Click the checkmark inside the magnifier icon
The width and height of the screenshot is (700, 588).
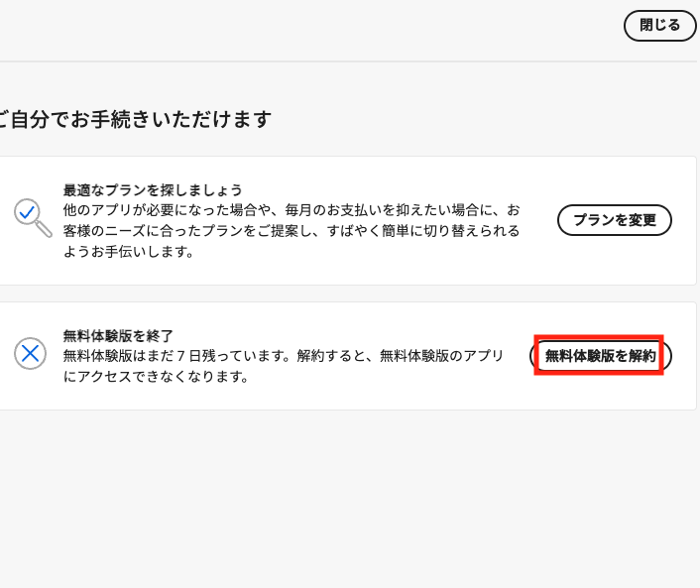[x=27, y=211]
